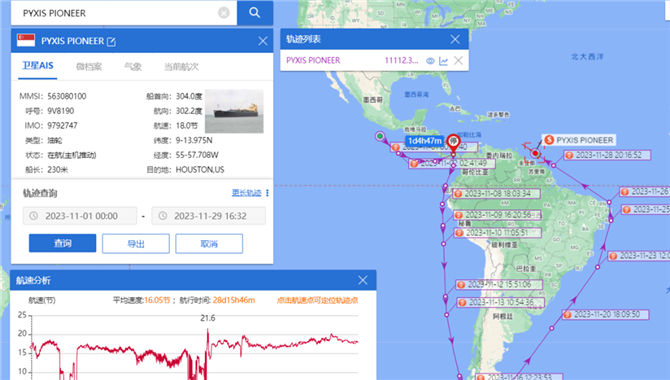This screenshot has height=380, width=670.
Task: Open the start date 2023-11-01 picker
Action: pos(80,216)
